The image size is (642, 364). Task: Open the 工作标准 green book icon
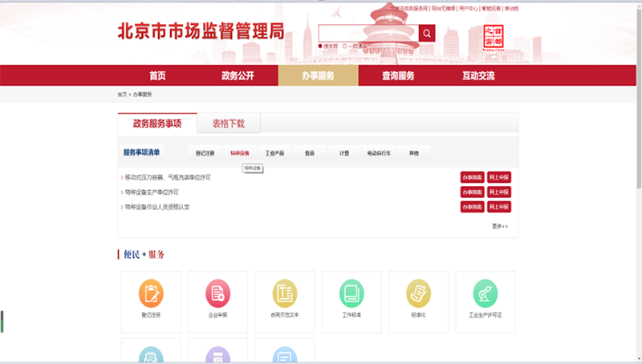tap(351, 293)
